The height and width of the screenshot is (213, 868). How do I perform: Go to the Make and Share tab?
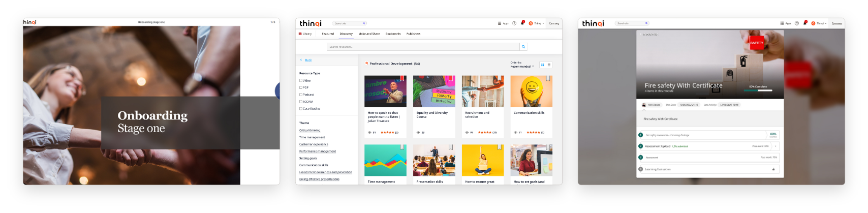click(369, 34)
